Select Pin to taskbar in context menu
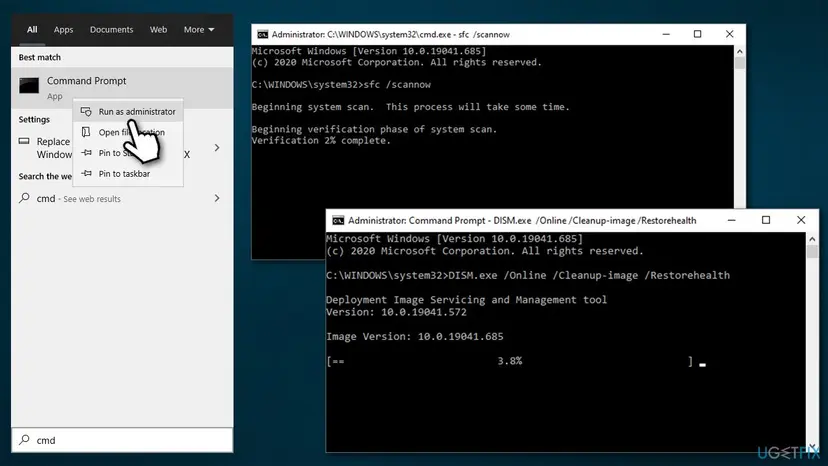The height and width of the screenshot is (466, 828). 128,173
